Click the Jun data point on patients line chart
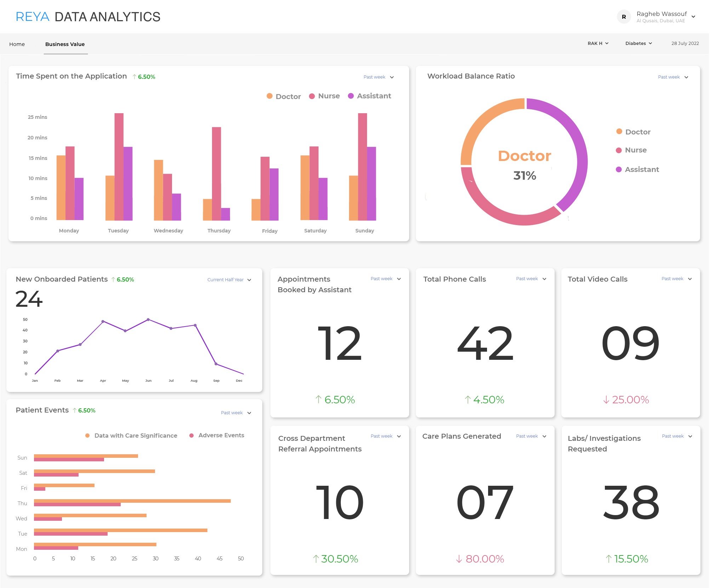710x588 pixels. 148,319
